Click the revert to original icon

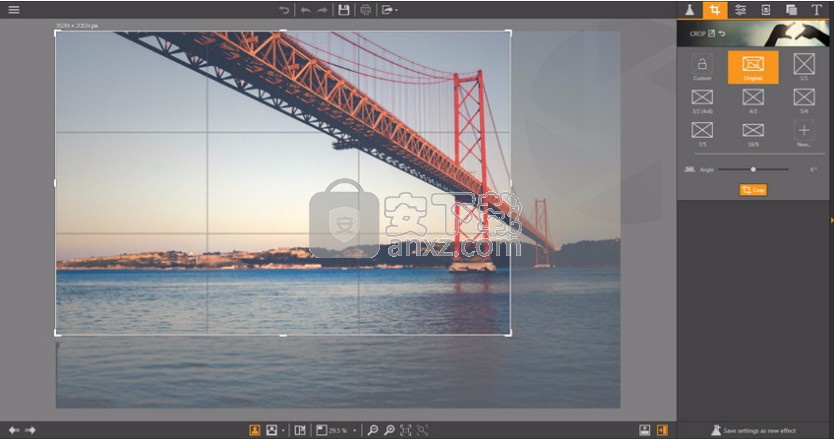tap(284, 10)
